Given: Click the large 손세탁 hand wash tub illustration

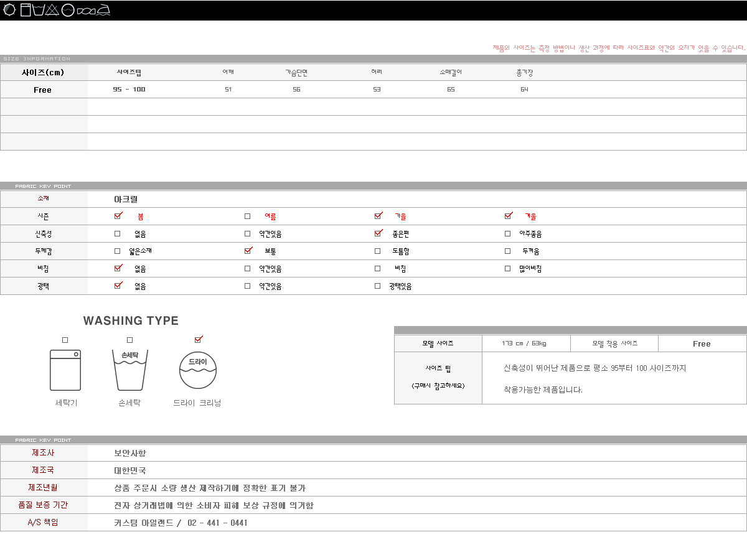Looking at the screenshot, I should point(129,370).
